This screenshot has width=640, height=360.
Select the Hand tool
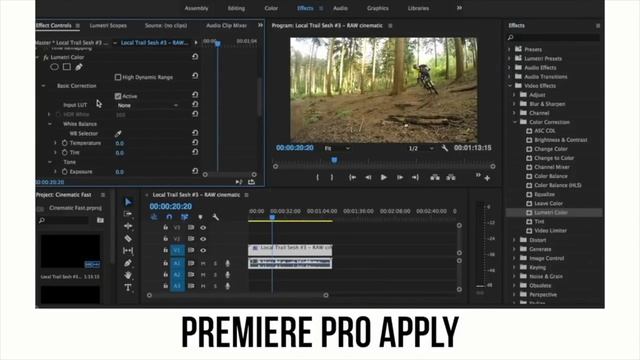[x=128, y=275]
